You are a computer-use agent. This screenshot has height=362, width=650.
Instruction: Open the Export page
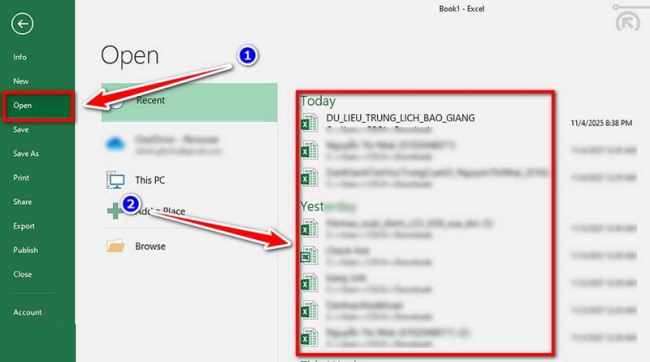pos(24,226)
